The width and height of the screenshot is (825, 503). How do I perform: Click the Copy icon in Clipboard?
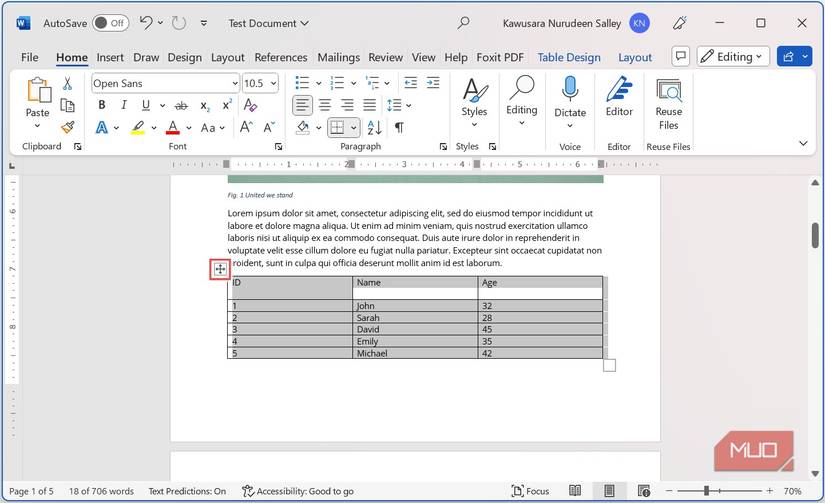[67, 105]
